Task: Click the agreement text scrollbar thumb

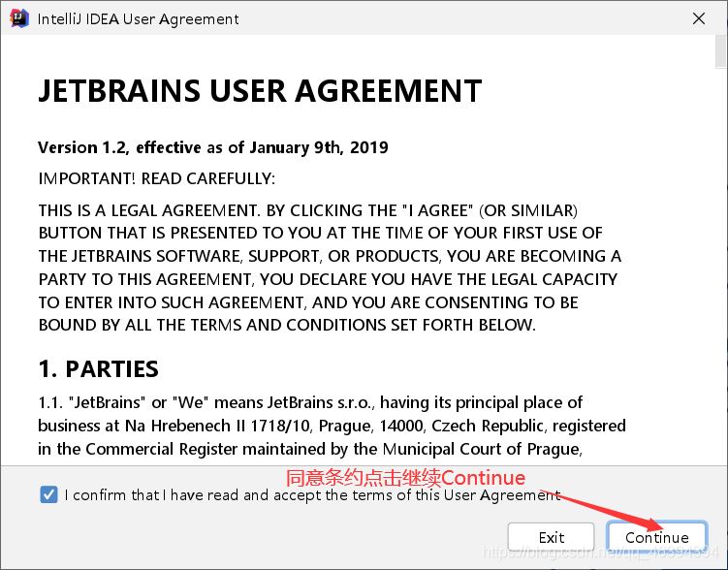Action: (721, 51)
